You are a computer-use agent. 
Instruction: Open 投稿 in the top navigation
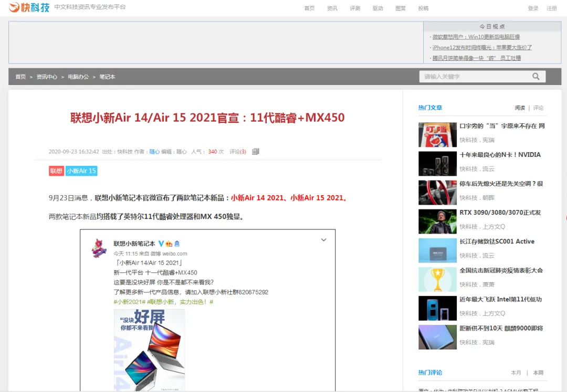(x=423, y=8)
